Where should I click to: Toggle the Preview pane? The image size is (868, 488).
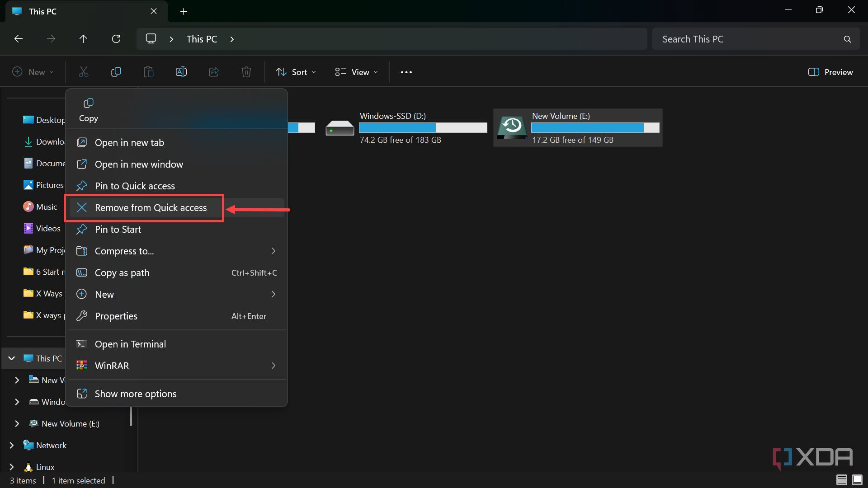830,72
